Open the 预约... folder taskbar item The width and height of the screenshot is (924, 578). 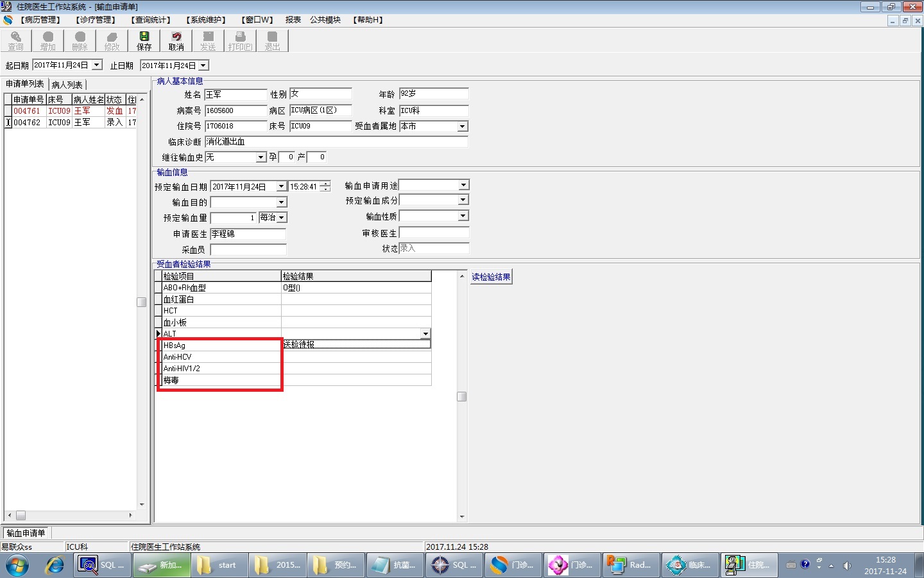click(x=338, y=565)
